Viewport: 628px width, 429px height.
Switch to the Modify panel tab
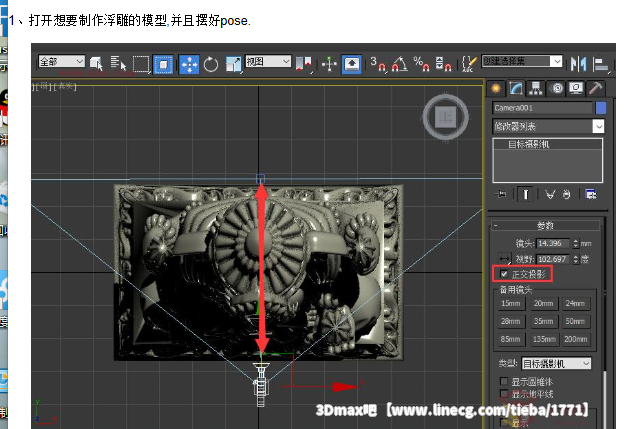click(516, 88)
